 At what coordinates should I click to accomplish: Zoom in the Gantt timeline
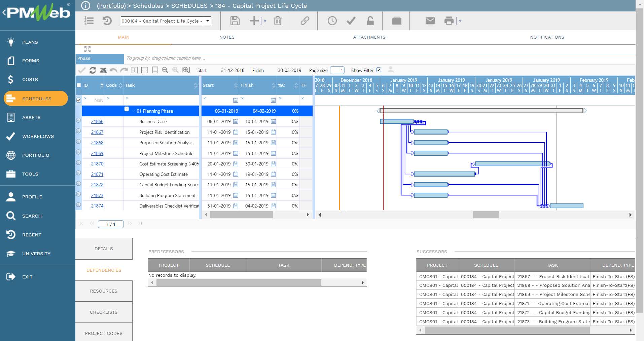point(175,70)
